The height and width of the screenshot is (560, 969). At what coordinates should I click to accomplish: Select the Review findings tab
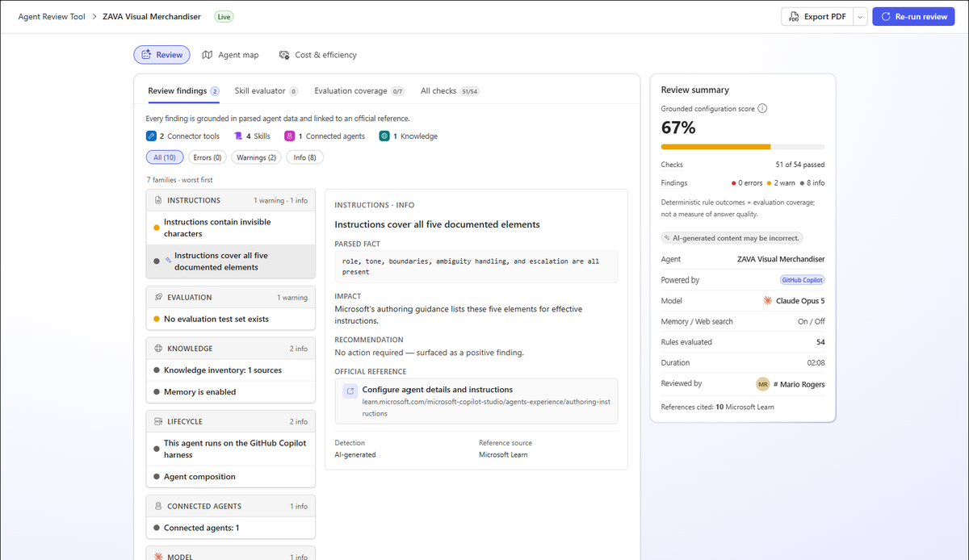[183, 91]
